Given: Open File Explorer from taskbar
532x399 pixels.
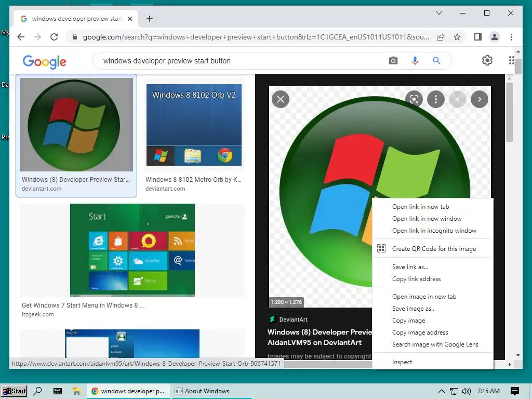Looking at the screenshot, I should click(76, 391).
